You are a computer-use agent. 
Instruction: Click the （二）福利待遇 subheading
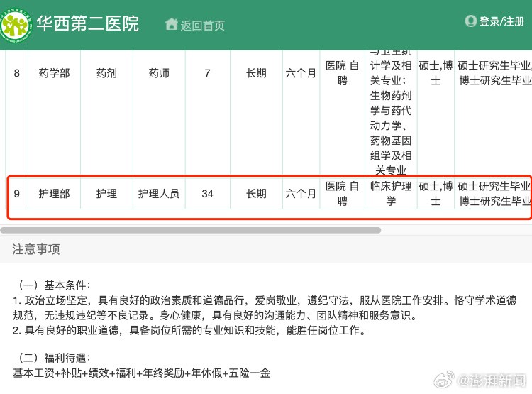coord(52,357)
